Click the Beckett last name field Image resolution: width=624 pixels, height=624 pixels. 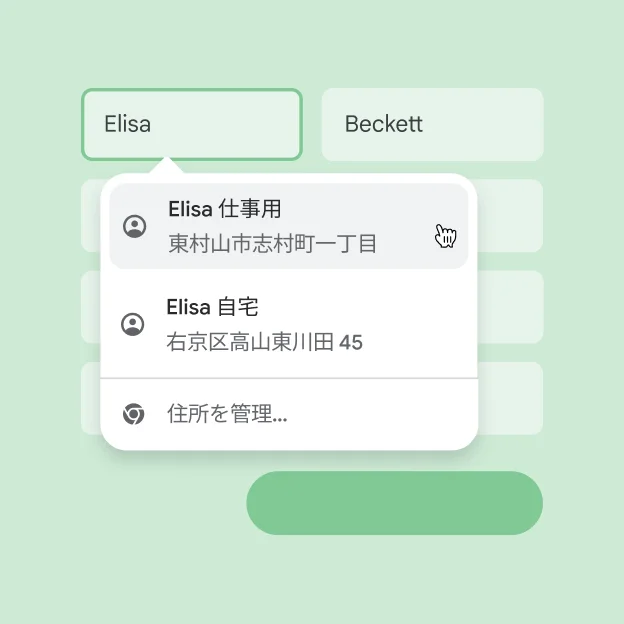tap(432, 124)
